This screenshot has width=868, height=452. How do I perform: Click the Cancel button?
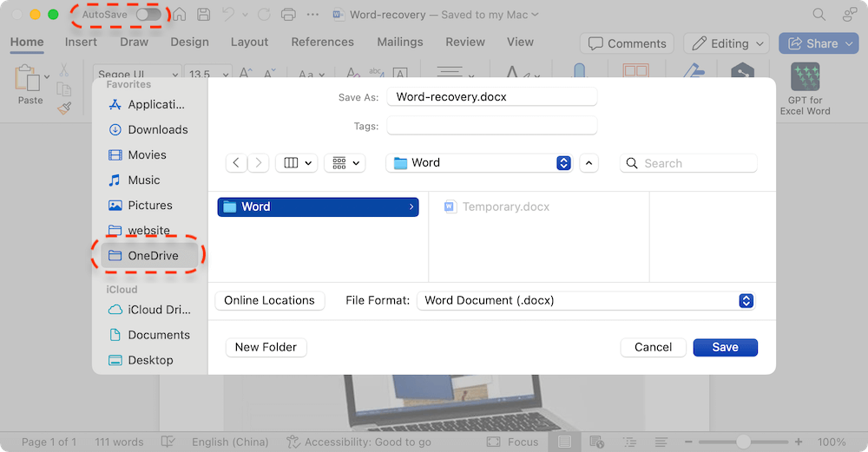tap(653, 347)
